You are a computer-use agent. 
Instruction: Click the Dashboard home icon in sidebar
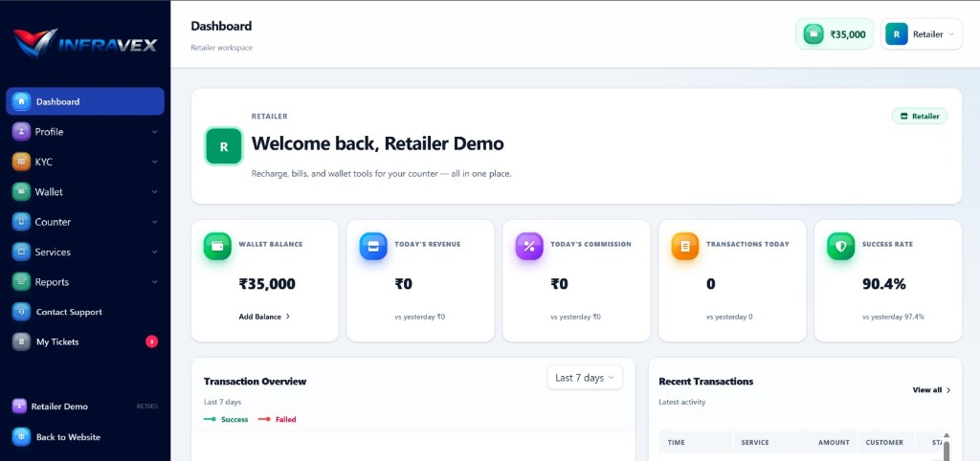point(21,101)
